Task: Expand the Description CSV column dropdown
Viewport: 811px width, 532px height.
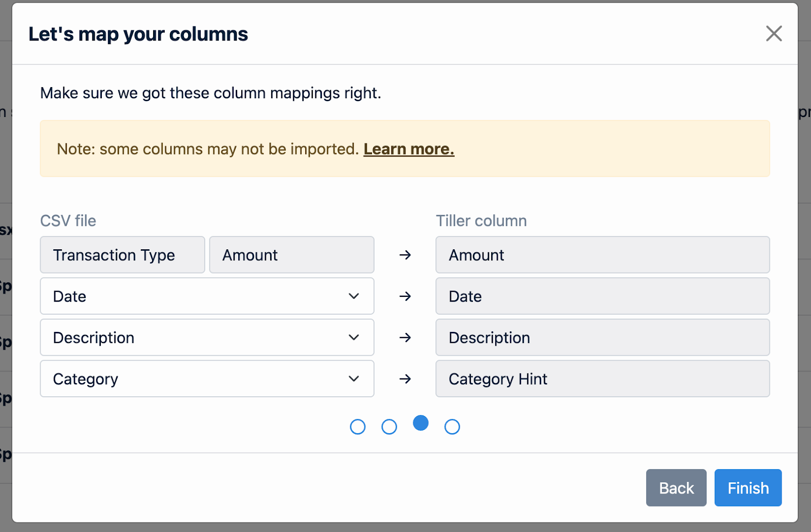Action: coord(207,338)
